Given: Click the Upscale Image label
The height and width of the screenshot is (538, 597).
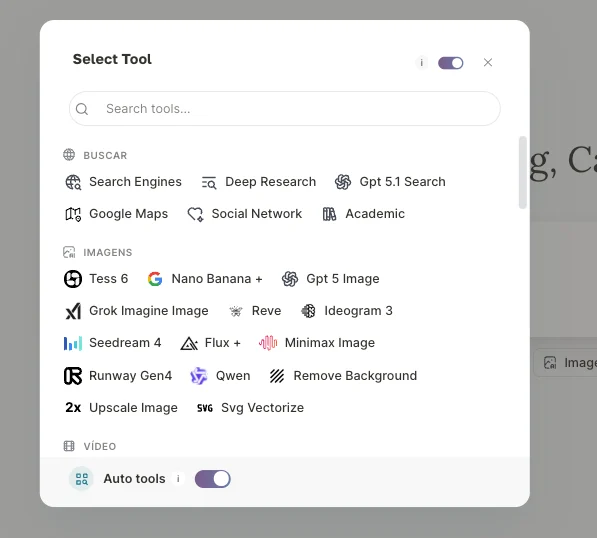Looking at the screenshot, I should [x=133, y=408].
